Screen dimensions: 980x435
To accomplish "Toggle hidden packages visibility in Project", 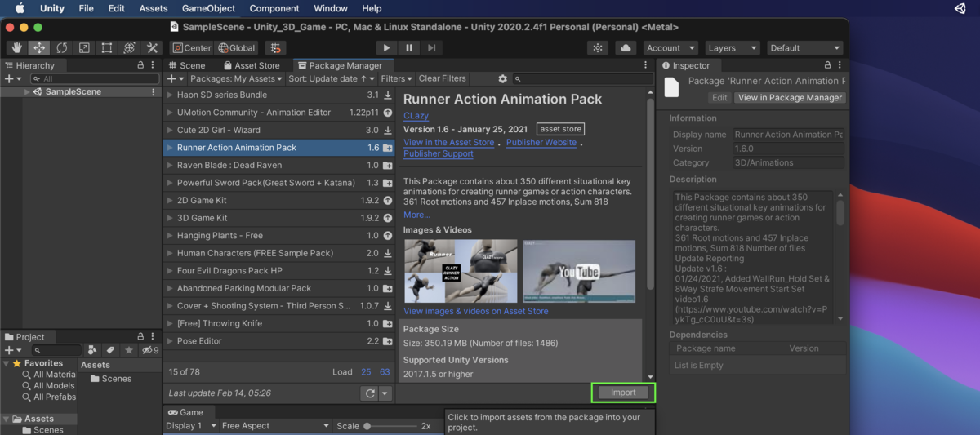I will [150, 350].
